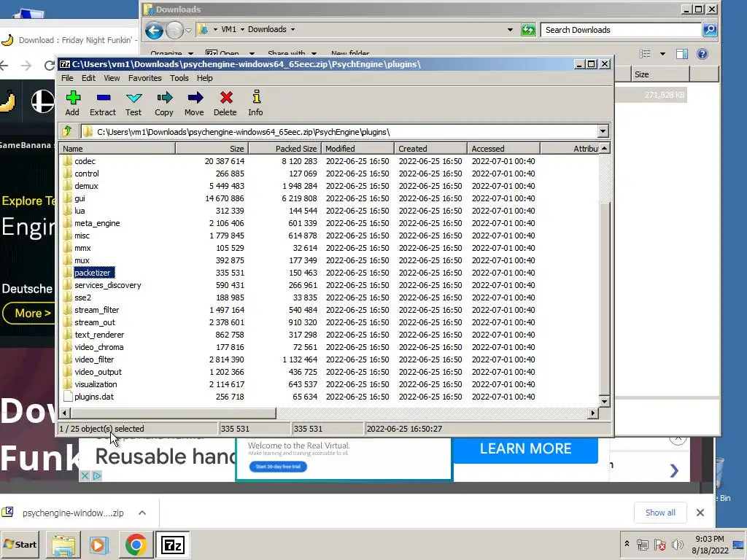The height and width of the screenshot is (560, 747).
Task: Show hidden tray icons arrow
Action: click(627, 544)
